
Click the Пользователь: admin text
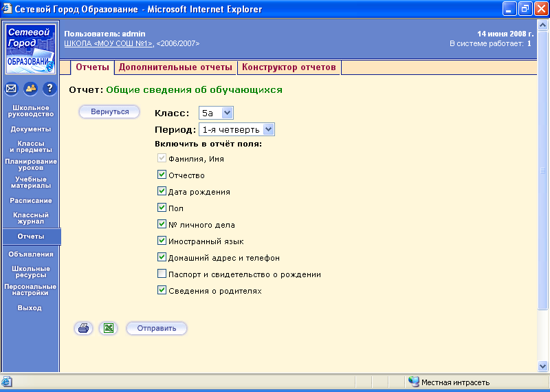tap(104, 34)
